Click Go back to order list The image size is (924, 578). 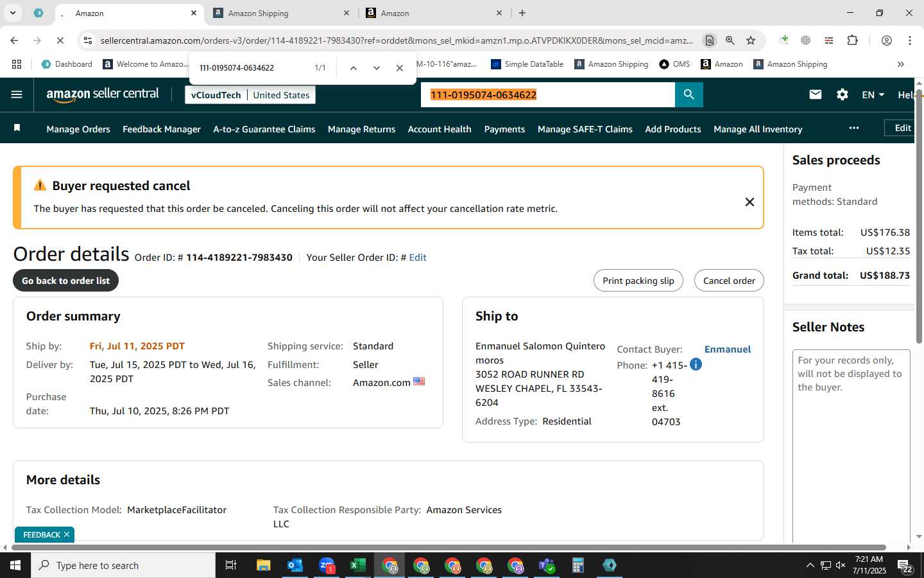tap(65, 281)
